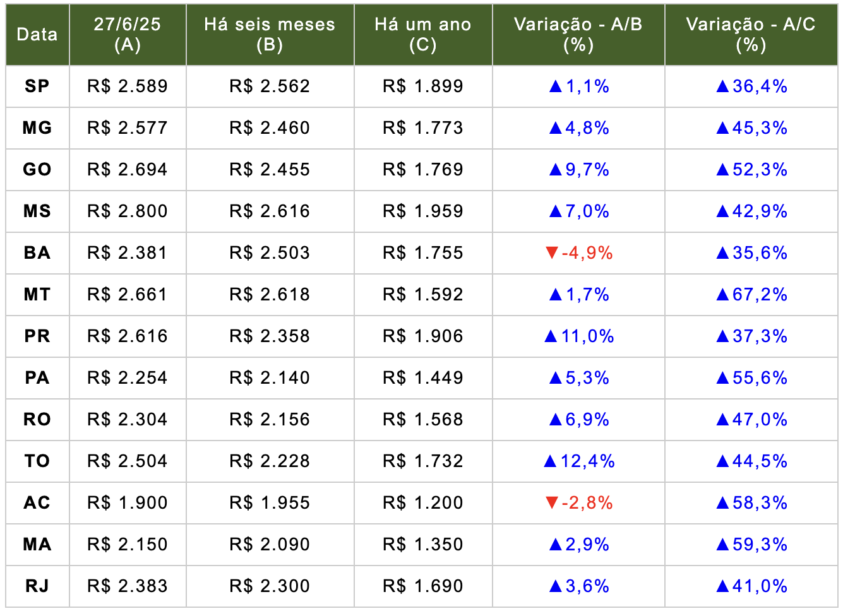Select the 27/6/25 (A) column header
Viewport: 843px width, 616px height.
click(128, 35)
